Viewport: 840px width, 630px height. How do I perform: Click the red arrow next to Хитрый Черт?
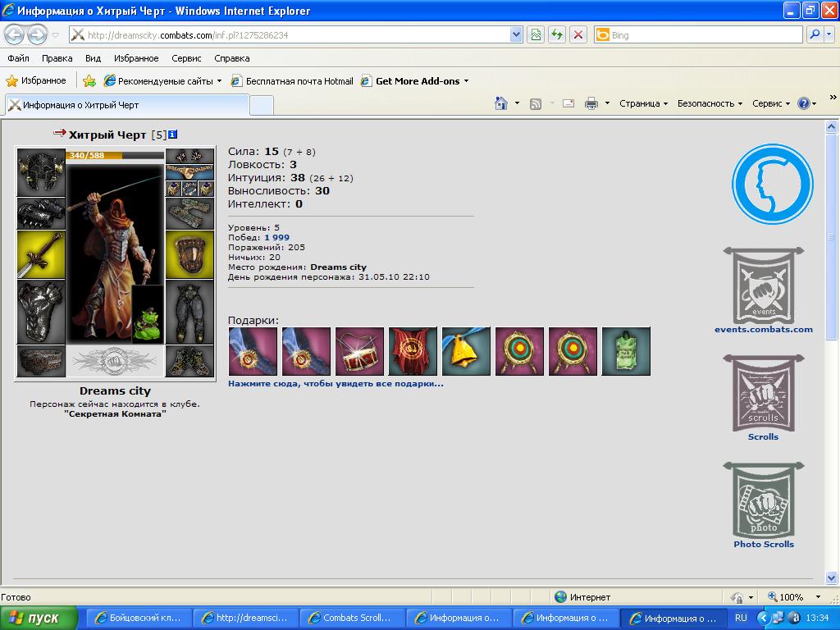click(59, 133)
